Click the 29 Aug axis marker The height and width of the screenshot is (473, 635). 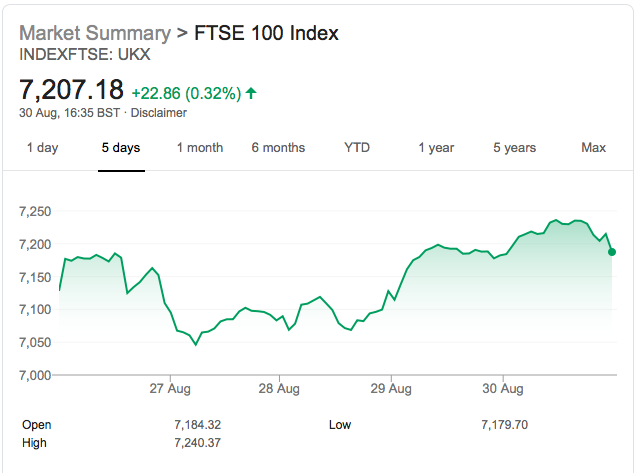click(x=391, y=388)
